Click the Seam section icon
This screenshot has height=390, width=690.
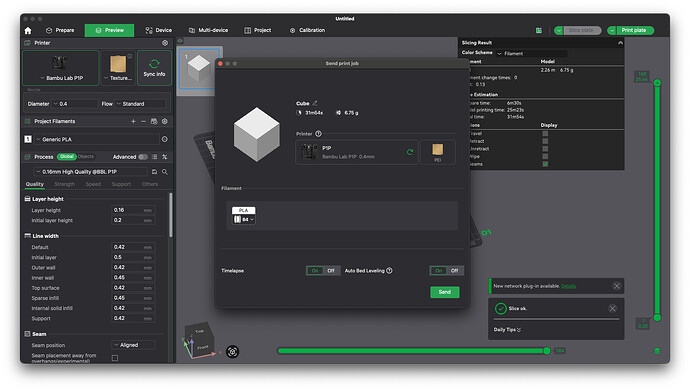[x=27, y=334]
